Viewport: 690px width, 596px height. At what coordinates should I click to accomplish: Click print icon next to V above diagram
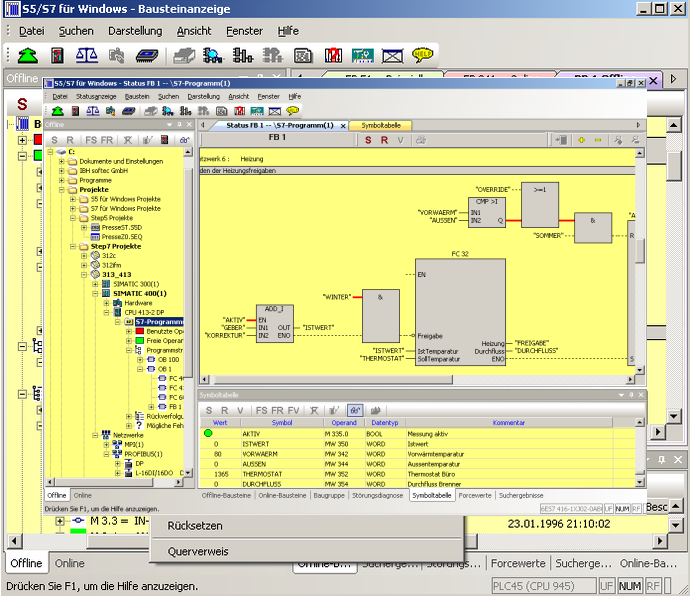click(421, 140)
